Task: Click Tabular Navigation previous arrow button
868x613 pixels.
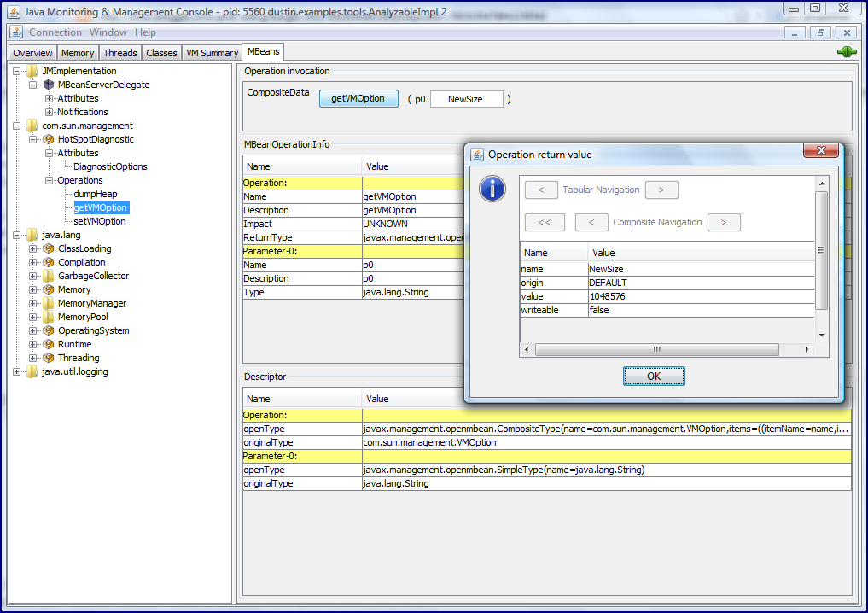Action: click(541, 190)
